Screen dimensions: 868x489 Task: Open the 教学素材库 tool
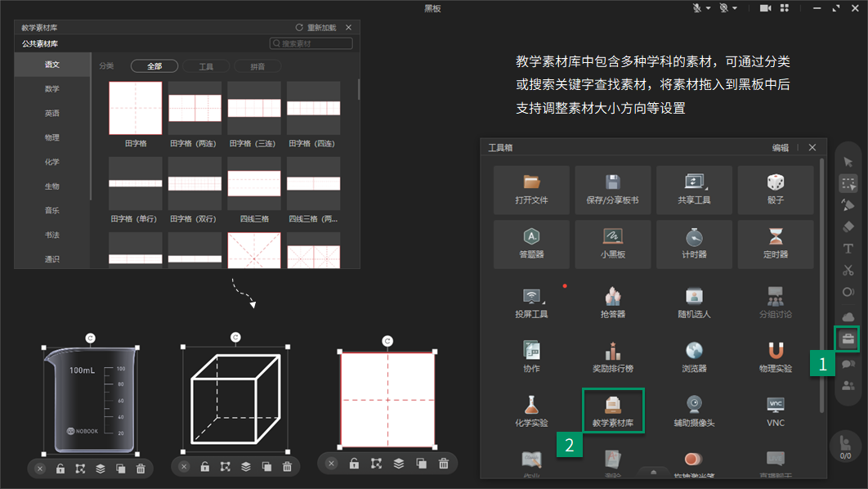click(613, 411)
